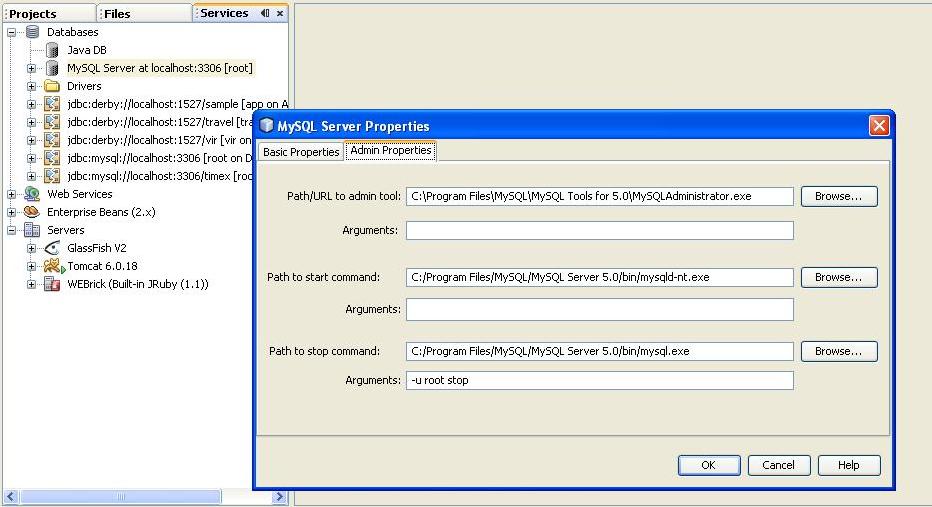The width and height of the screenshot is (932, 507).
Task: Click the Enterprise Beans icon
Action: click(x=32, y=212)
